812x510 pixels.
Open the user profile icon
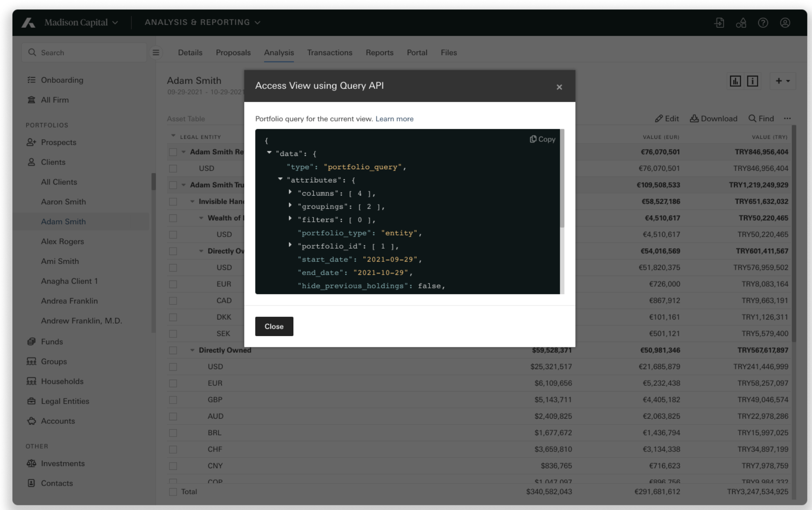point(785,23)
